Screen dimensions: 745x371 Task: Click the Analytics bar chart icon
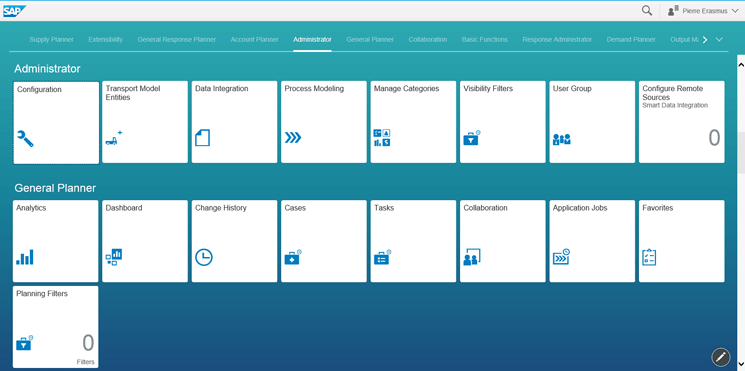click(25, 257)
